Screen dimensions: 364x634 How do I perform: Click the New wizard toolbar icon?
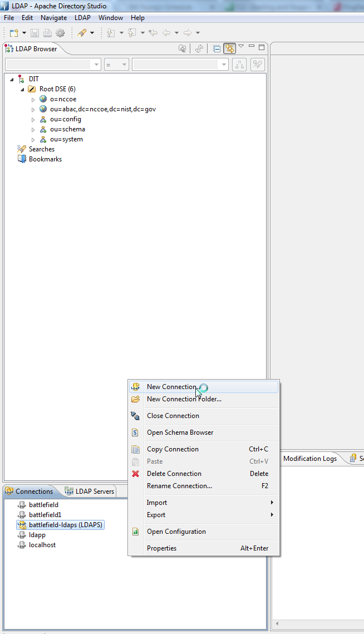click(14, 33)
